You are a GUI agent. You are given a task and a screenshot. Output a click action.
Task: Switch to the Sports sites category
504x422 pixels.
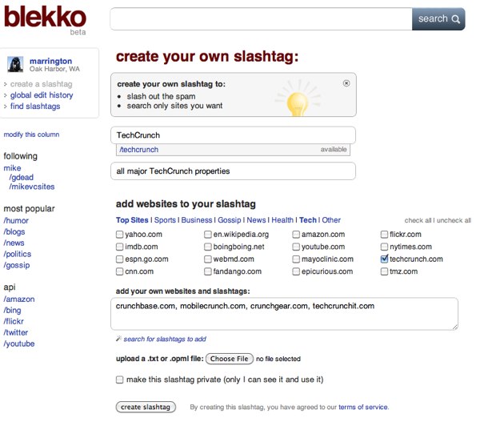pyautogui.click(x=165, y=220)
